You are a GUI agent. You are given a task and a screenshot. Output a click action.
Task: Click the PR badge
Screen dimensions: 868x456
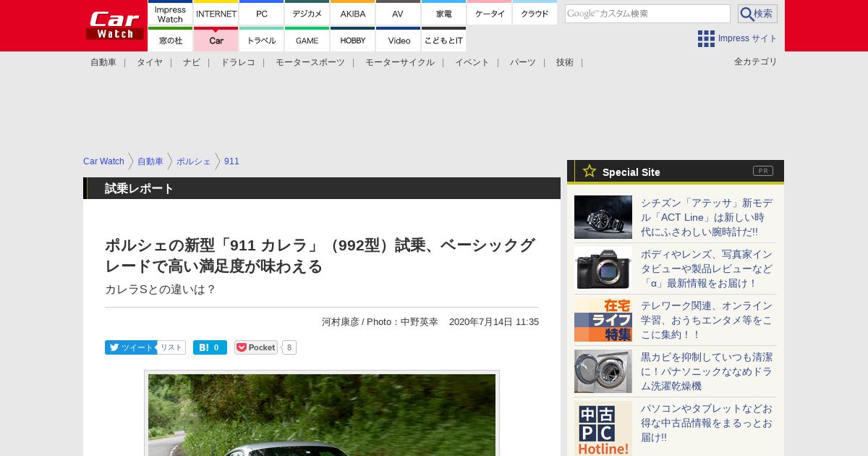tap(763, 171)
